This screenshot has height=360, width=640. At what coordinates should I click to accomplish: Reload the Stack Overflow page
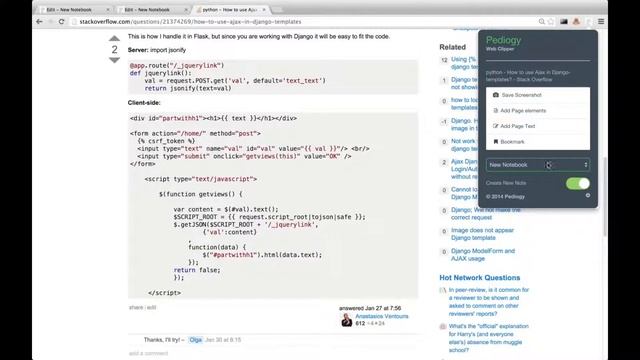click(x=62, y=22)
